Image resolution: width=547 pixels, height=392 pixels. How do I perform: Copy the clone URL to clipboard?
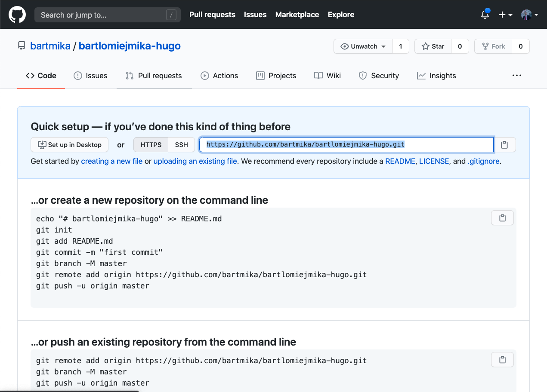coord(505,145)
